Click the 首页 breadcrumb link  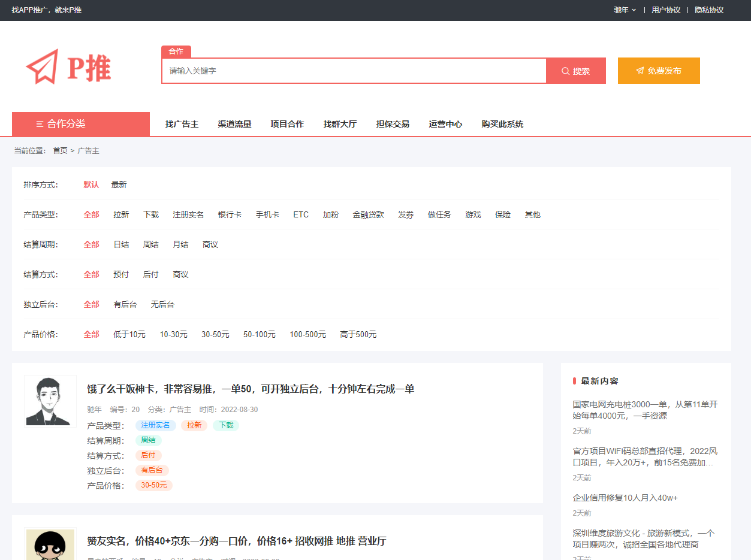pos(60,151)
